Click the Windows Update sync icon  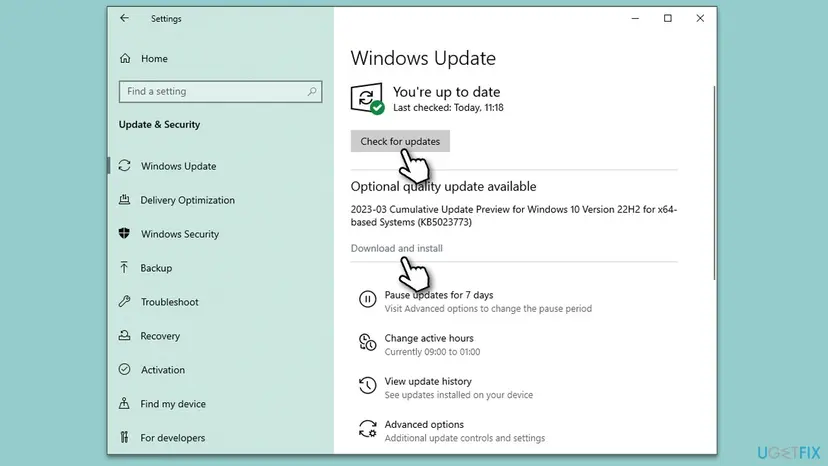point(125,166)
